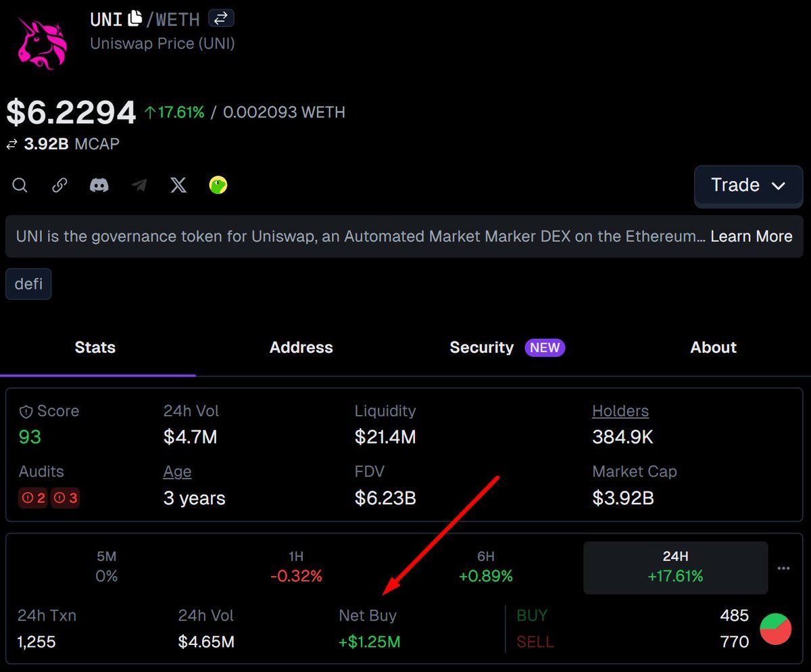Click the red audit badge showing 3

(x=65, y=498)
